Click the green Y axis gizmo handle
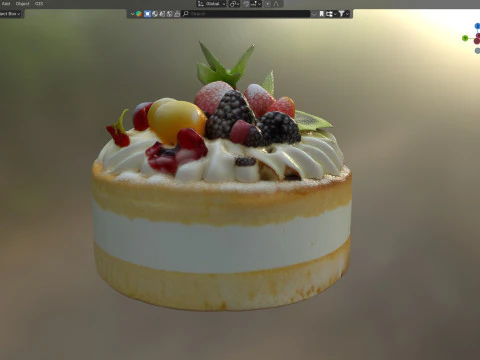This screenshot has width=480, height=360. tap(465, 38)
